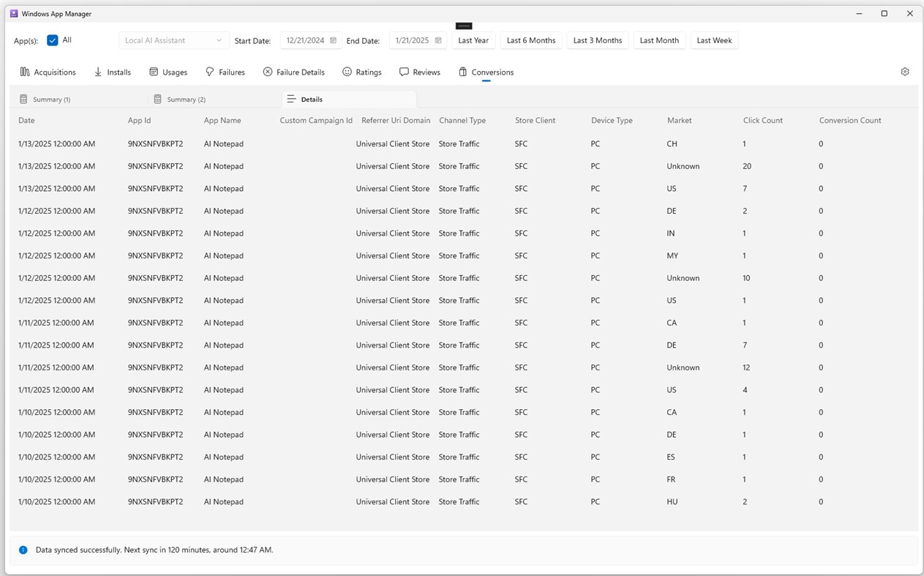Click the Acquisitions chart icon

[25, 72]
